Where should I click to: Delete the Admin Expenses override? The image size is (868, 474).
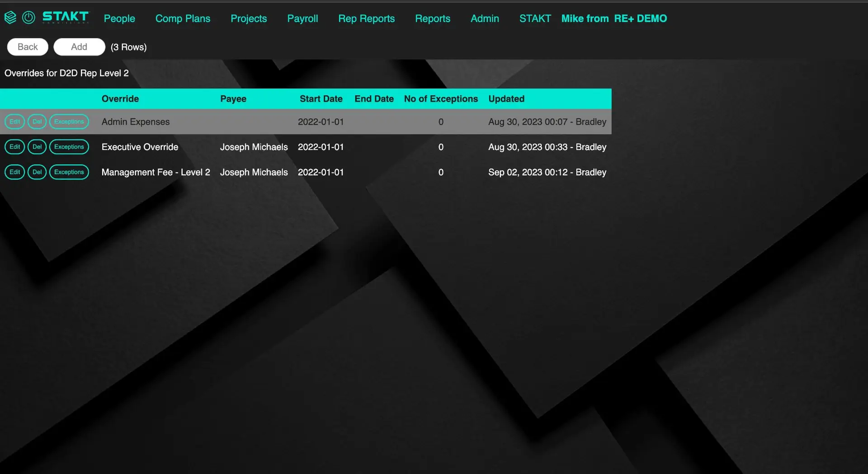pos(37,122)
